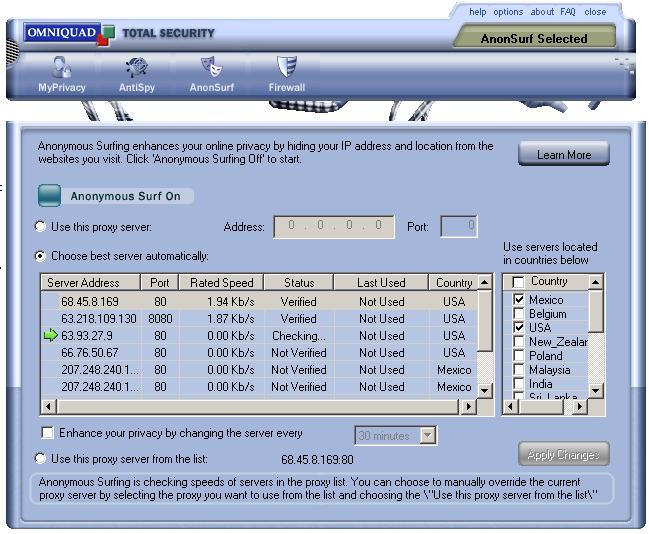649x534 pixels.
Task: Sort by Port column header
Action: tap(159, 283)
